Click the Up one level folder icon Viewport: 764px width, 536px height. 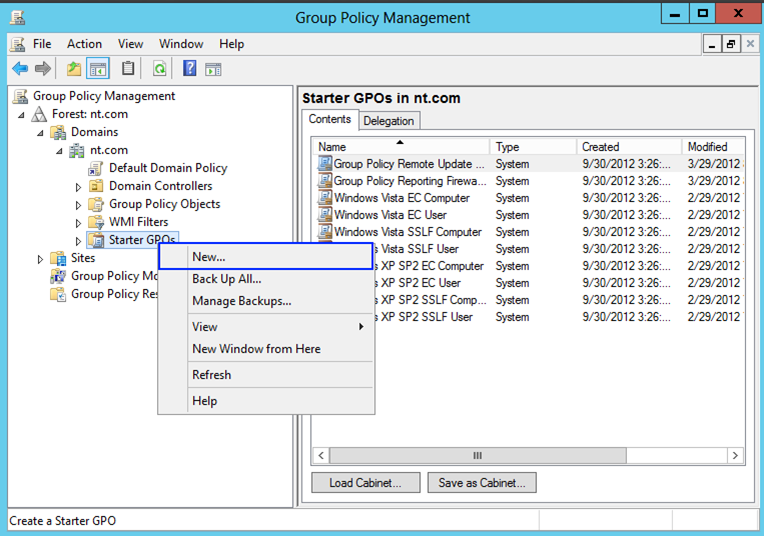click(x=74, y=69)
